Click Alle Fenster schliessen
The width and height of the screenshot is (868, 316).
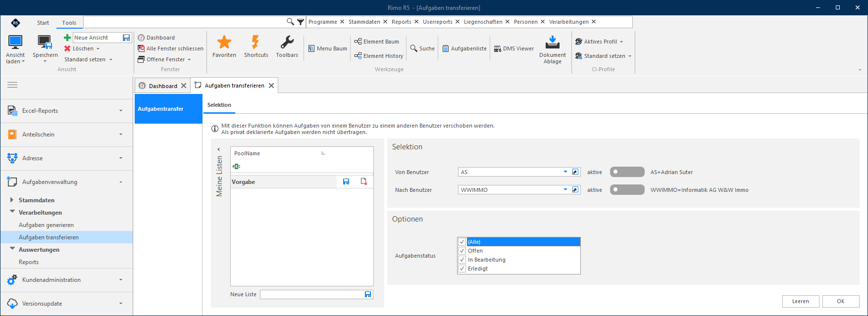170,48
